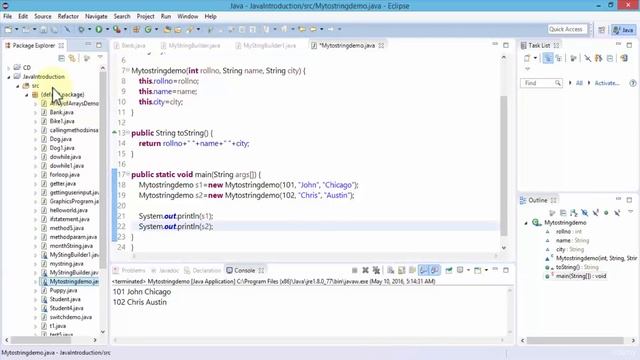Viewport: 640px width, 360px height.
Task: Open the Open Console dropdown arrow
Action: click(x=486, y=270)
